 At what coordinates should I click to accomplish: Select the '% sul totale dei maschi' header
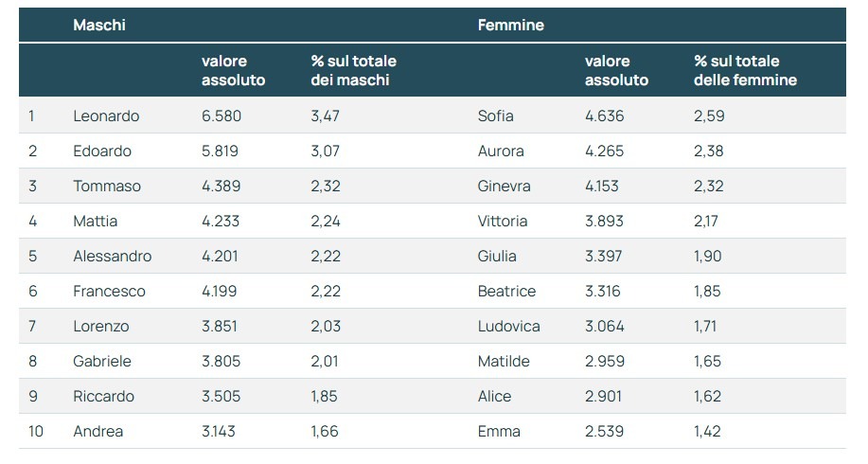[x=353, y=71]
